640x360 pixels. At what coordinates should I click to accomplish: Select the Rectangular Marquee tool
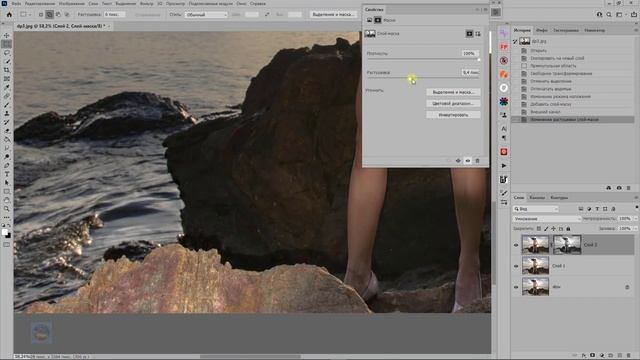(7, 44)
